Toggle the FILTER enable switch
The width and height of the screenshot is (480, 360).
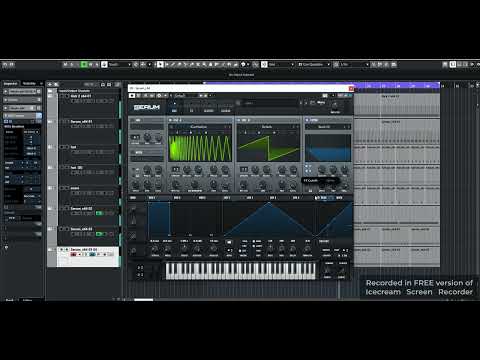click(307, 120)
